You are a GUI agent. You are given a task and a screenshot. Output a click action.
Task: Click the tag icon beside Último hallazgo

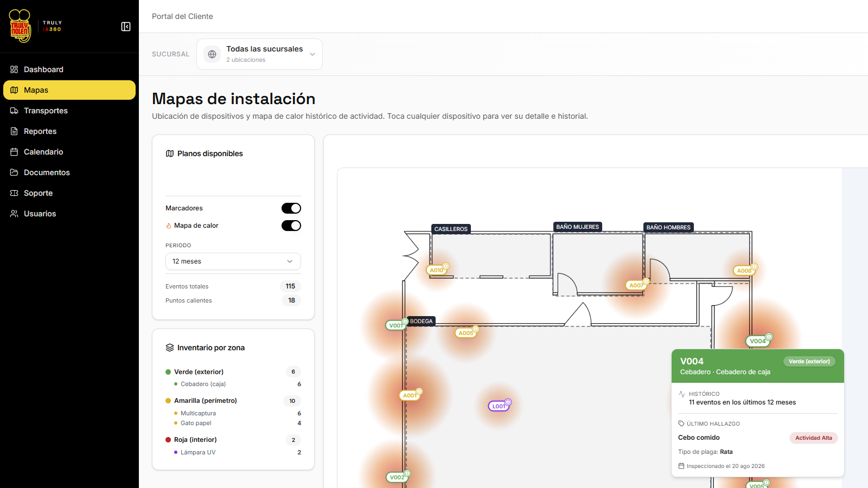pyautogui.click(x=681, y=423)
